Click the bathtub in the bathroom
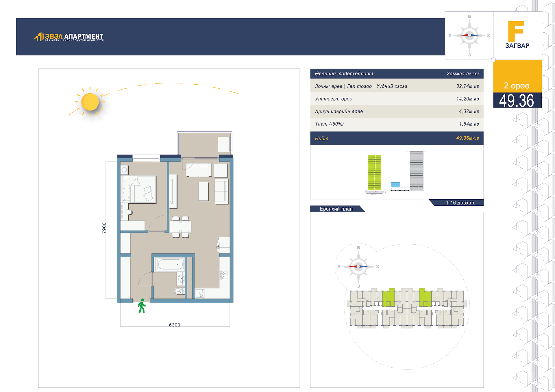 click(x=170, y=264)
